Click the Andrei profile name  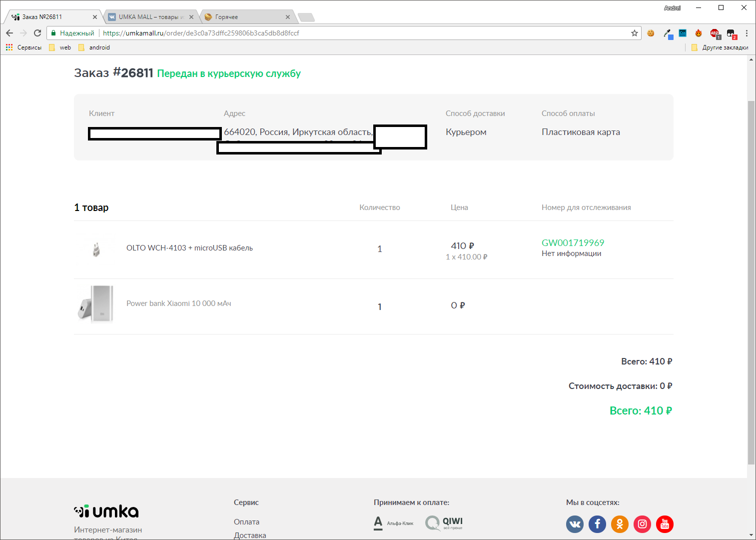(x=672, y=8)
